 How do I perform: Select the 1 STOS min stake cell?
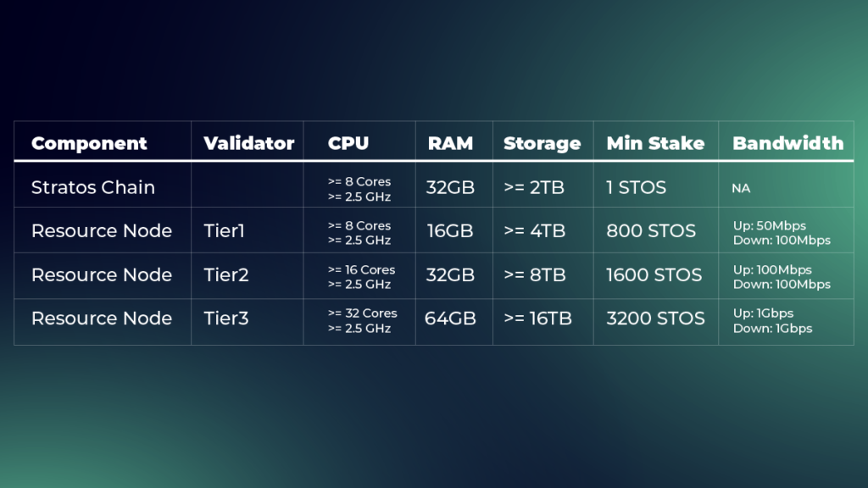[x=636, y=187]
